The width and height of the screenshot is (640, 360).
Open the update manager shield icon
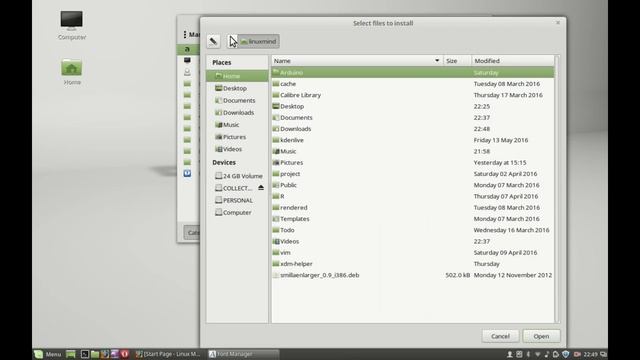565,354
